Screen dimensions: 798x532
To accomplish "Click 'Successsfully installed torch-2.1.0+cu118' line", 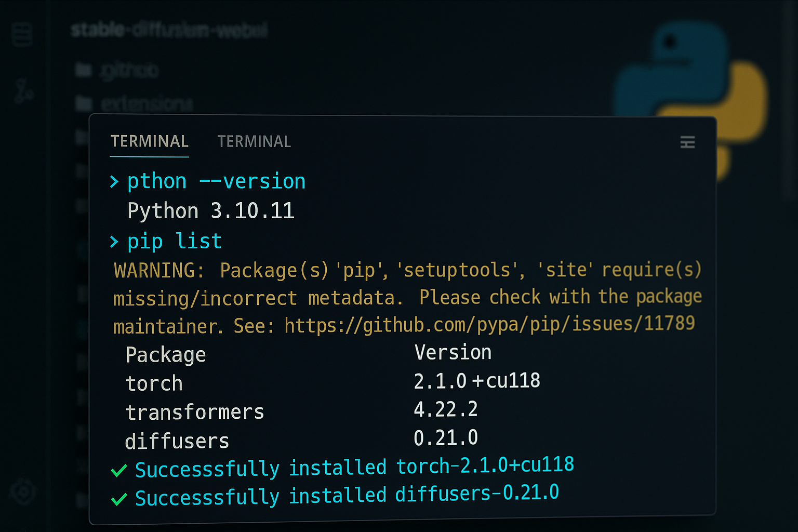I will (355, 467).
